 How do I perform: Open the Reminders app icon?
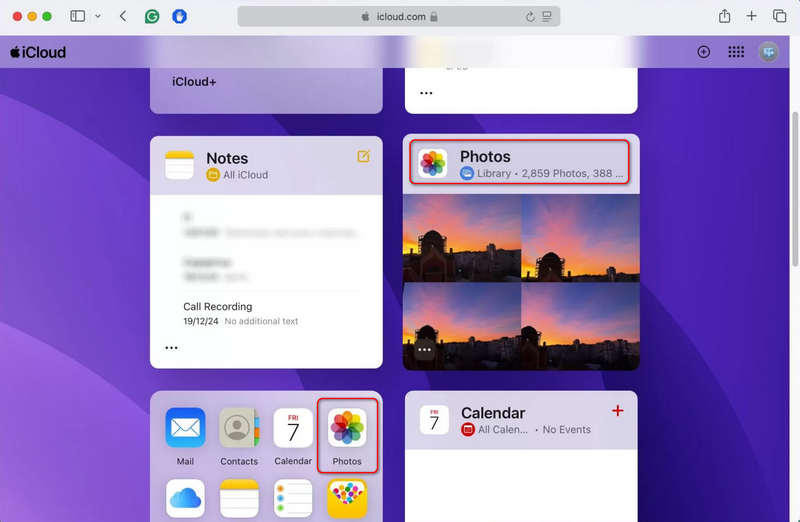[293, 499]
